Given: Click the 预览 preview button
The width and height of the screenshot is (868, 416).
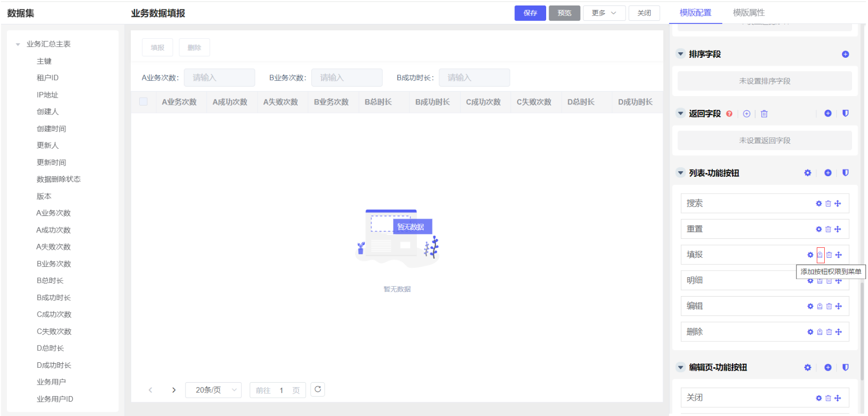Looking at the screenshot, I should [564, 13].
